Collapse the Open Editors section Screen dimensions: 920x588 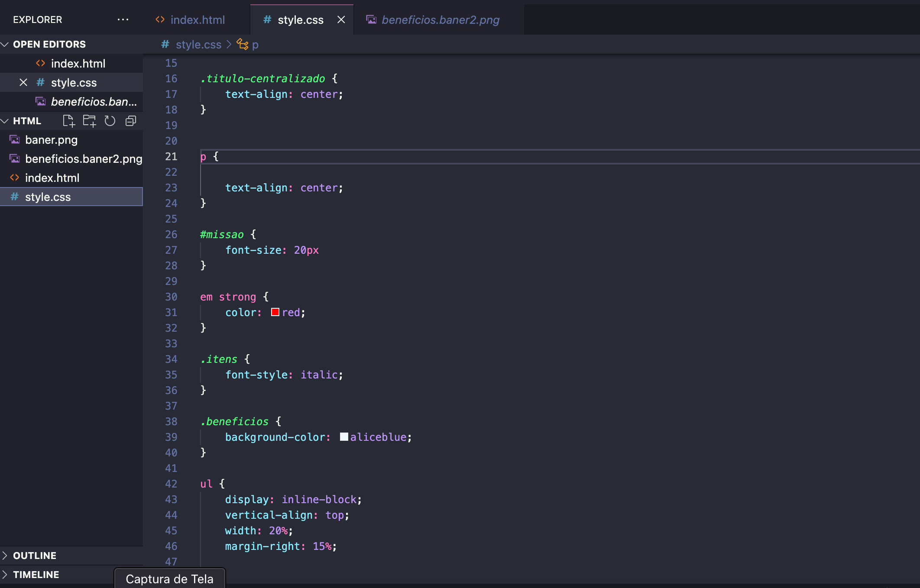click(5, 44)
